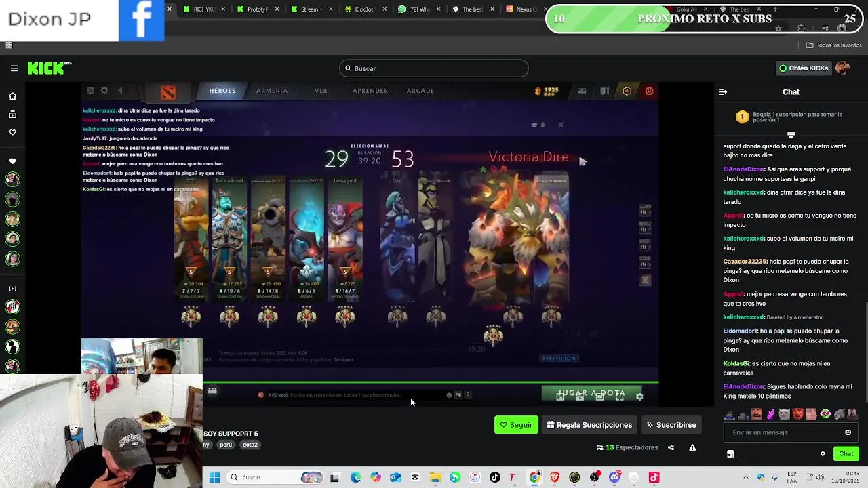Click the page vertical scrollbar

coord(865,352)
